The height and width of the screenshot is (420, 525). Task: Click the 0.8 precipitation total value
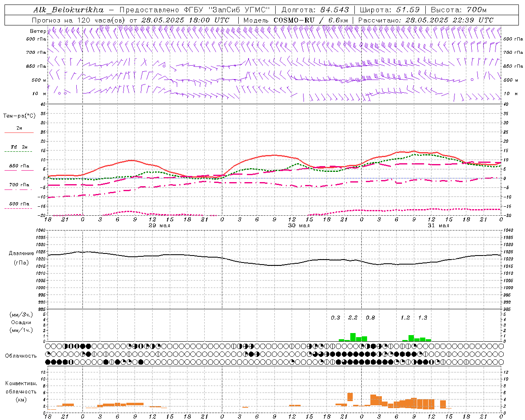370,317
